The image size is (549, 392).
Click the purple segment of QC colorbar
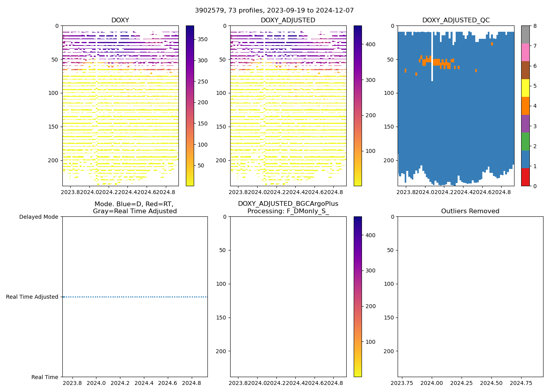(x=525, y=123)
